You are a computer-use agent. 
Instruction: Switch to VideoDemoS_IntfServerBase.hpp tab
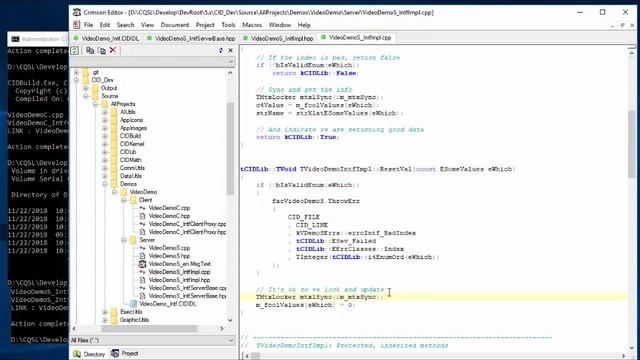point(191,38)
